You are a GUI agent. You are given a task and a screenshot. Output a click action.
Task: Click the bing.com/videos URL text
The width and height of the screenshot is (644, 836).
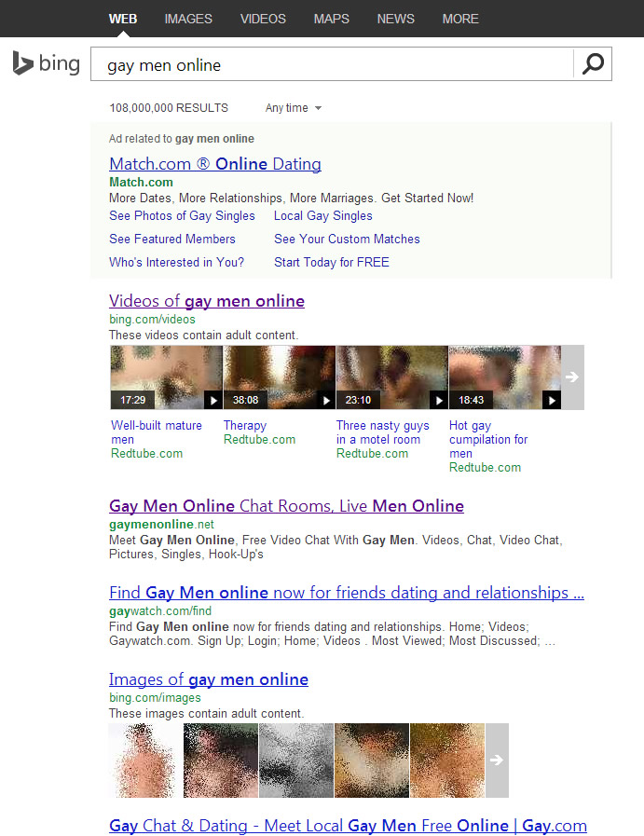pyautogui.click(x=153, y=320)
